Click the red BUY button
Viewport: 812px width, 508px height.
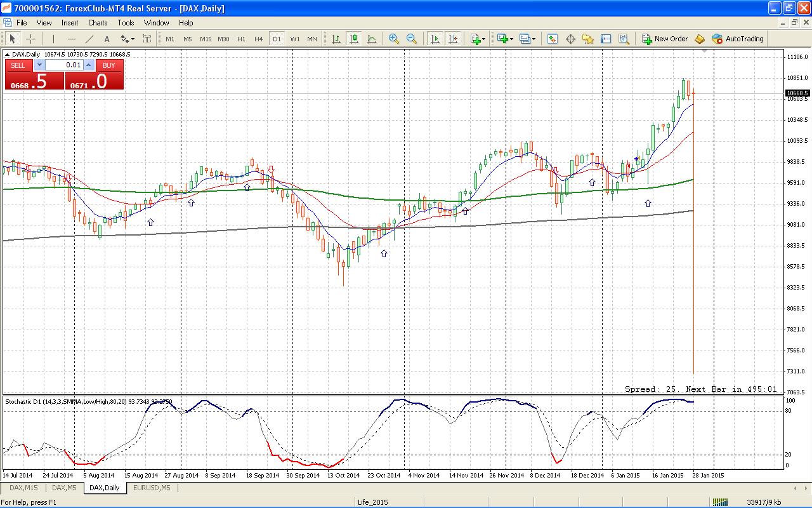point(109,65)
